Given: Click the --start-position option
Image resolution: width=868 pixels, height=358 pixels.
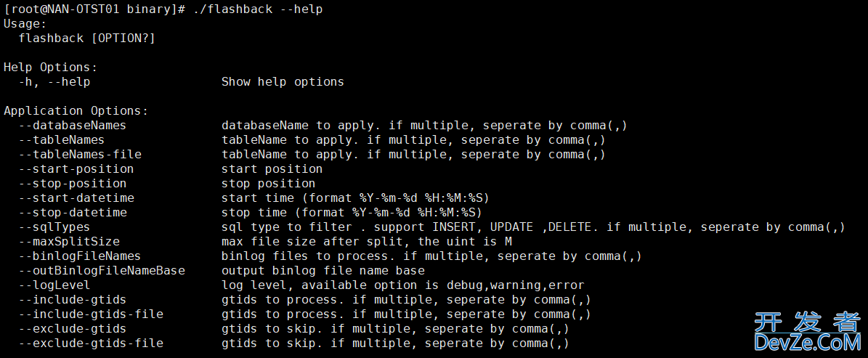Looking at the screenshot, I should tap(76, 168).
